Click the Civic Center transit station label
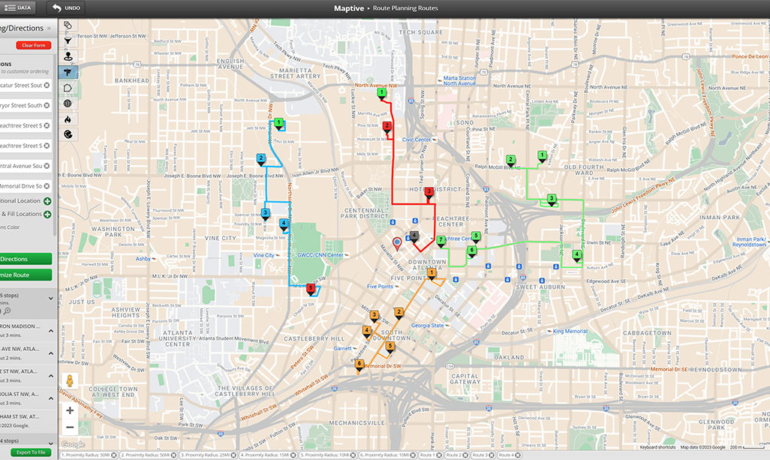Image resolution: width=770 pixels, height=460 pixels. click(x=416, y=140)
